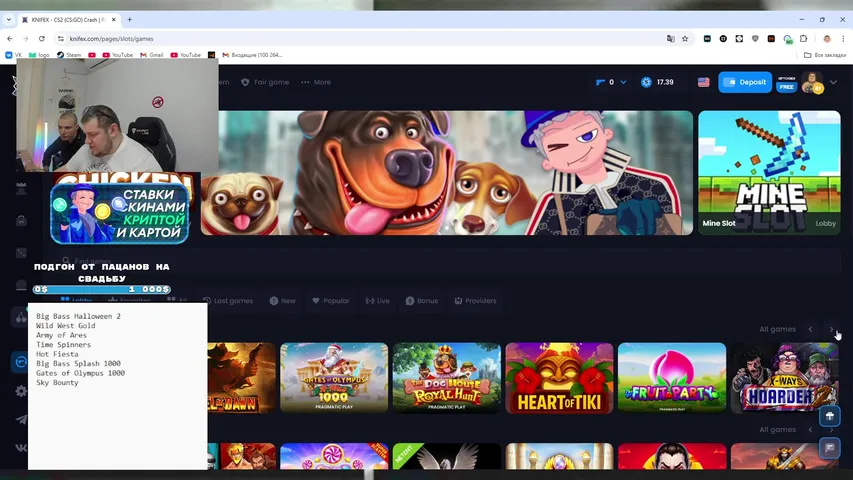Open the More navigation menu
This screenshot has width=853, height=480.
tap(316, 82)
